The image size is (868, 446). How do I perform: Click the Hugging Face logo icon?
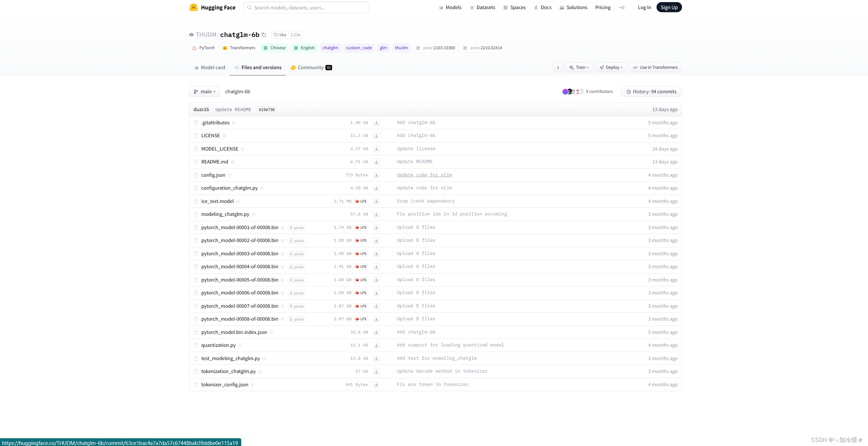(x=193, y=7)
